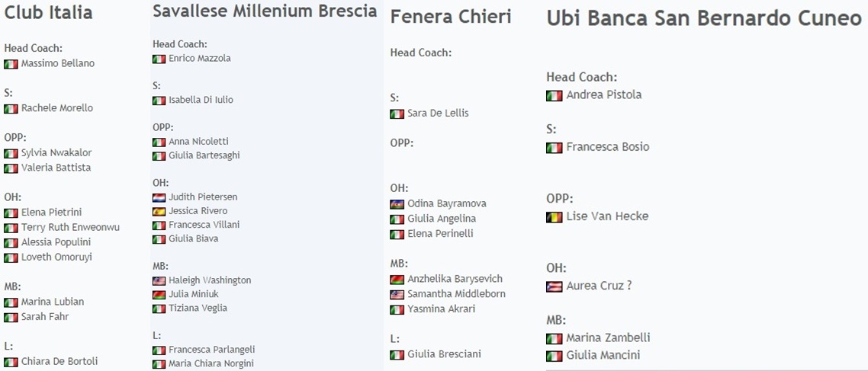Click Ubi Banca San Bernardo Cuneo heading
This screenshot has width=868, height=371.
704,19
